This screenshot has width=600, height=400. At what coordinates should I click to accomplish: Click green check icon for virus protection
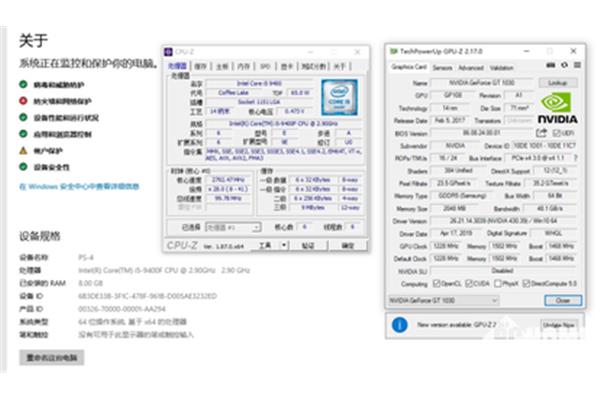coord(23,84)
